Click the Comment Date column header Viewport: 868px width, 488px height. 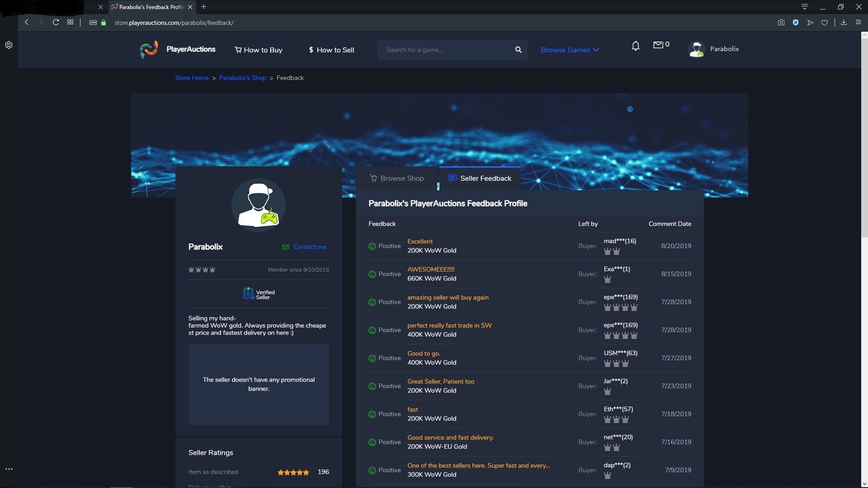[x=670, y=224]
